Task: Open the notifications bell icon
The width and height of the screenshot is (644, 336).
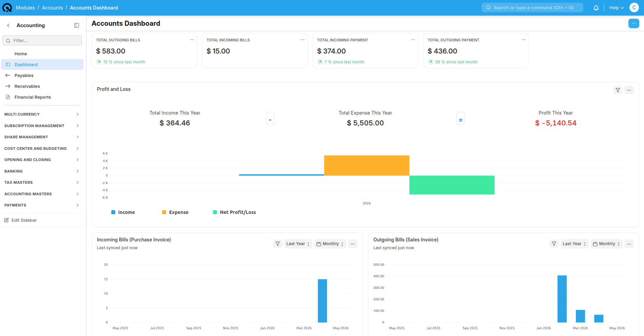Action: [x=596, y=8]
